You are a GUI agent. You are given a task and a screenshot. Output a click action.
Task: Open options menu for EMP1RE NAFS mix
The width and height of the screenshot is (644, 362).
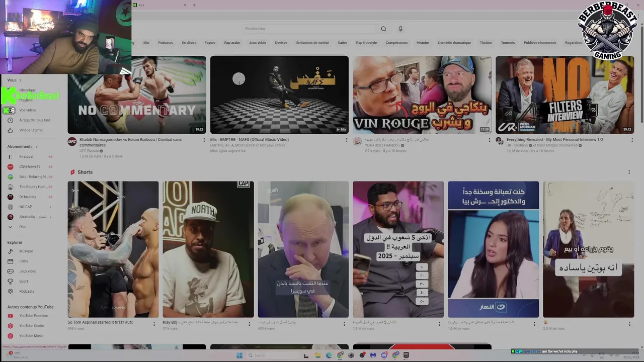(347, 140)
